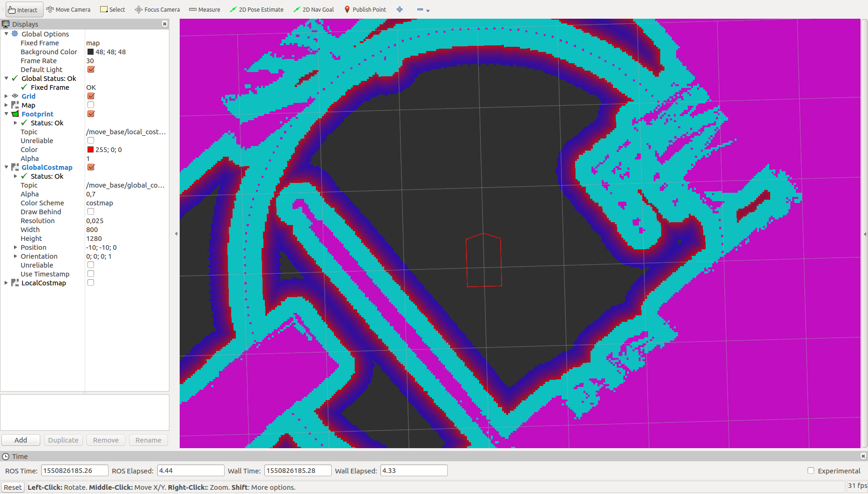Screen dimensions: 868x494
Task: Toggle Footprint Unreliable checkbox
Action: pyautogui.click(x=91, y=140)
